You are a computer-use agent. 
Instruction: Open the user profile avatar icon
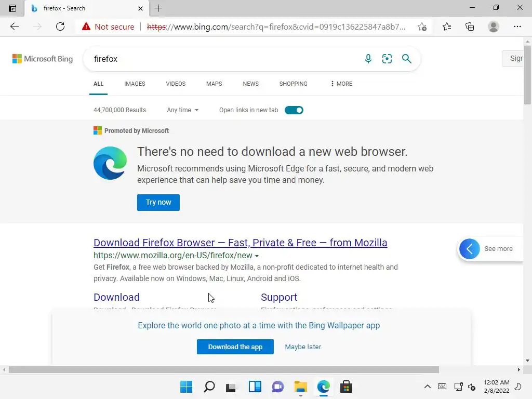pos(494,26)
